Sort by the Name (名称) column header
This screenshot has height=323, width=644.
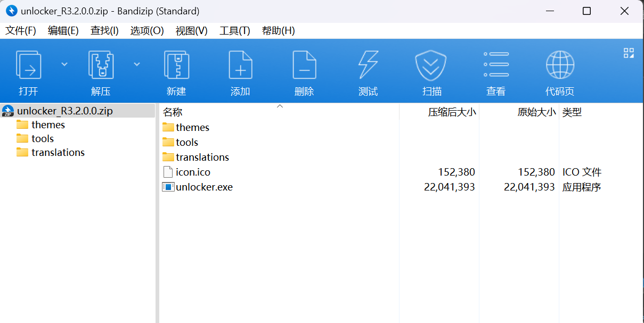[173, 112]
